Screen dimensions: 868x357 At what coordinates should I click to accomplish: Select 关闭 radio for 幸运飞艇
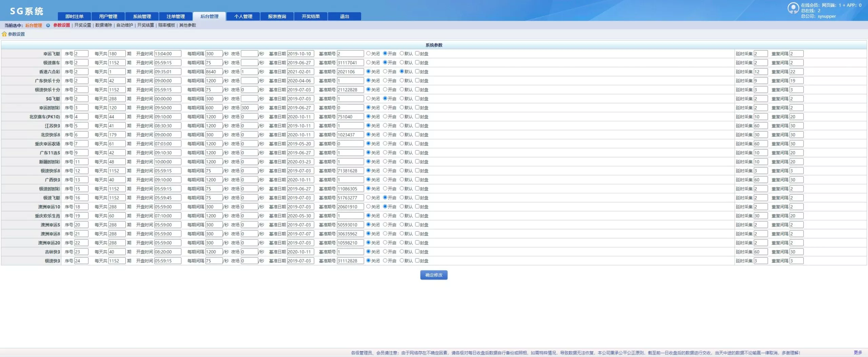pyautogui.click(x=368, y=54)
